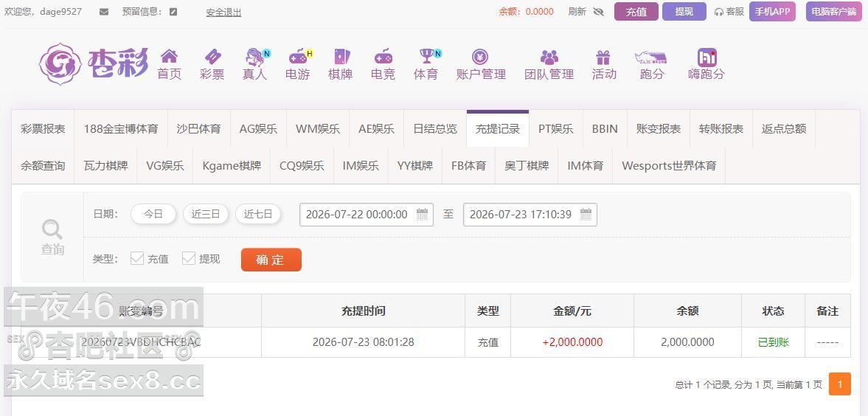Click the start date input field
868x416 pixels.
[367, 215]
